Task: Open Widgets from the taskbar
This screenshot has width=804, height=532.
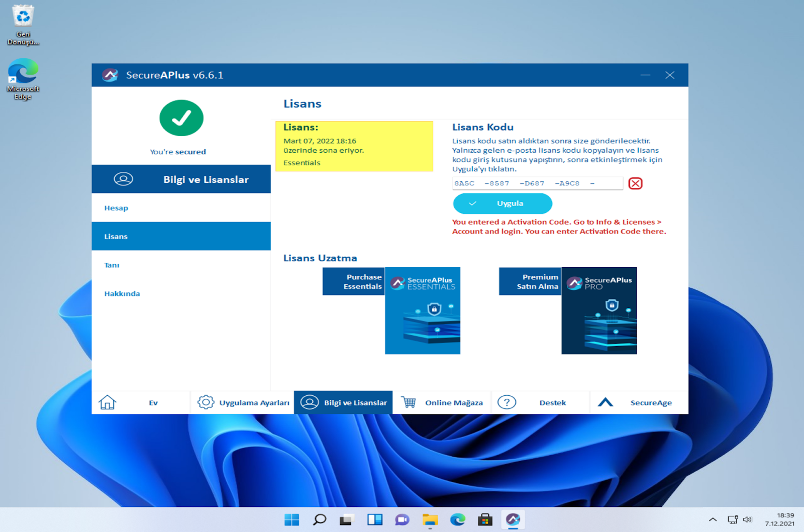Action: 374,519
